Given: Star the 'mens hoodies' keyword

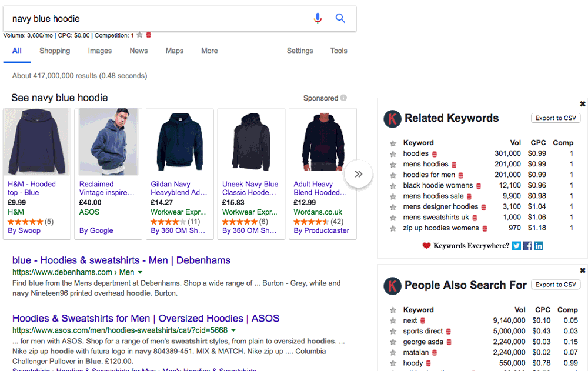Looking at the screenshot, I should 393,164.
